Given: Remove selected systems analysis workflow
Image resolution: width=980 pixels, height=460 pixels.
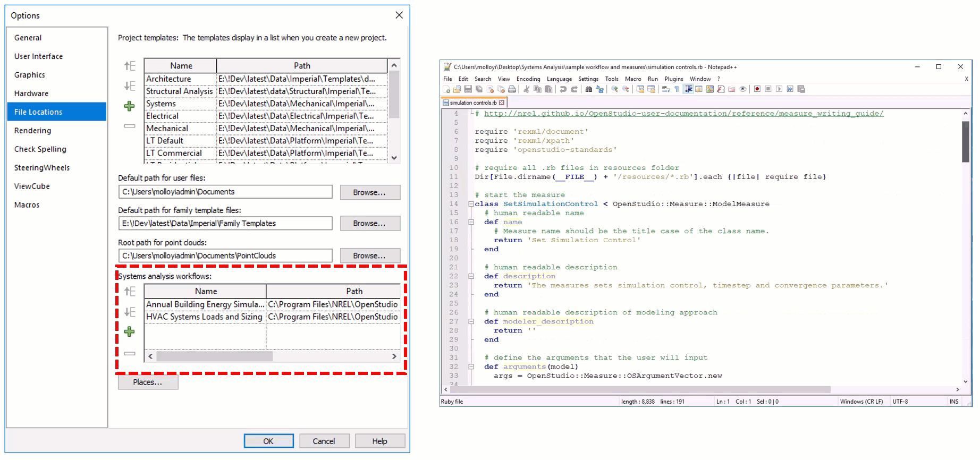Looking at the screenshot, I should (129, 353).
